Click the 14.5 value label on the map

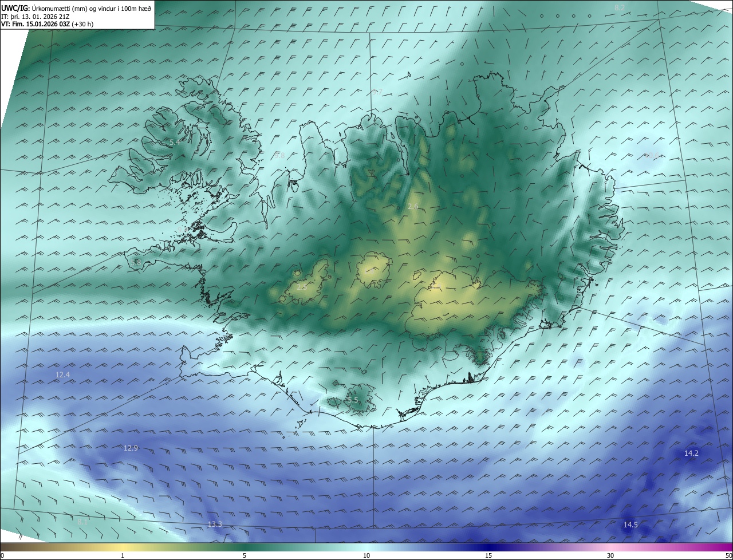coord(630,524)
